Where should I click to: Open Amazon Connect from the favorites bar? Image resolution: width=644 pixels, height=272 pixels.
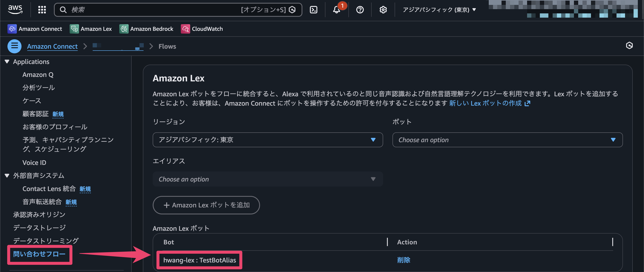point(35,29)
